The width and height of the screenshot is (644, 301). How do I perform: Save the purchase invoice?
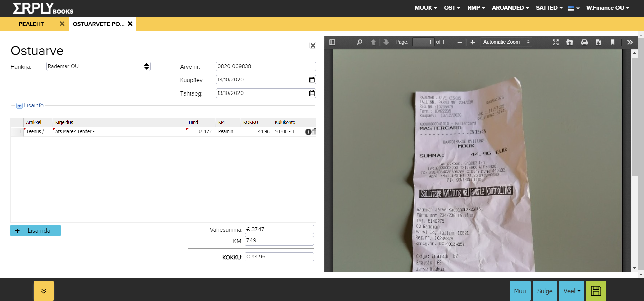pos(596,291)
